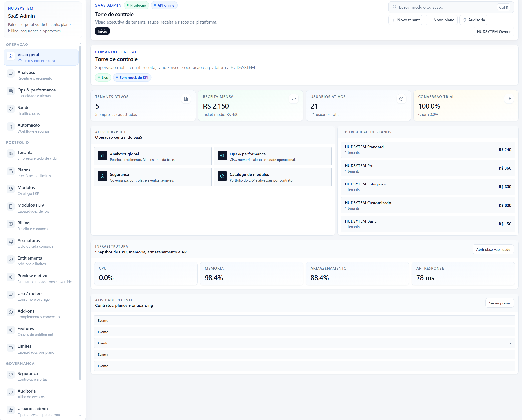Click the Catalogo de modulos cube icon
Viewport: 522px width, 420px height.
[x=222, y=176]
